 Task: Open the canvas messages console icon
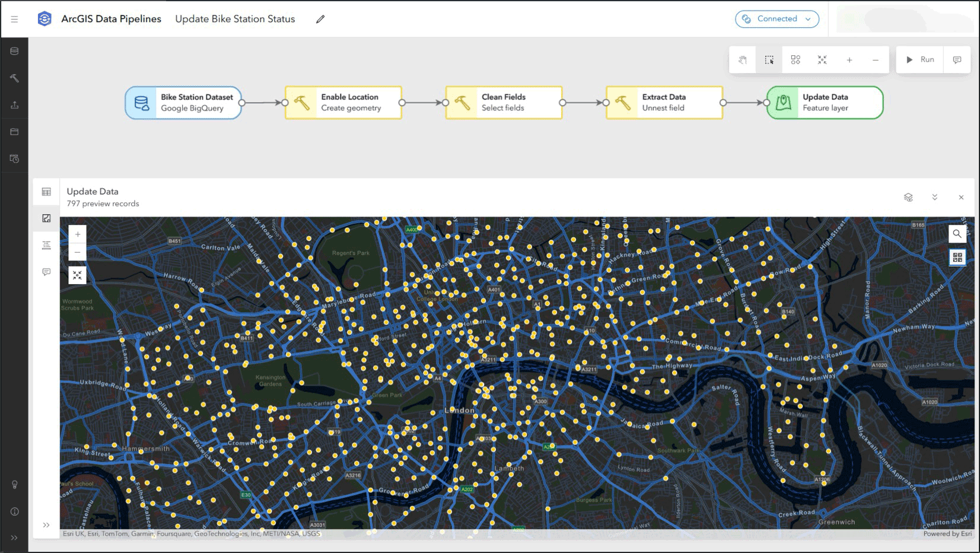coord(957,60)
